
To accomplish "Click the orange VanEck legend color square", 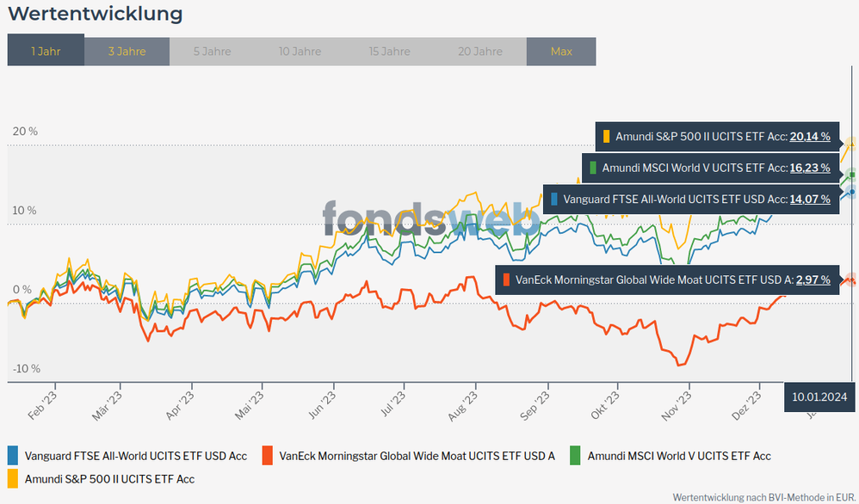I will tap(268, 456).
